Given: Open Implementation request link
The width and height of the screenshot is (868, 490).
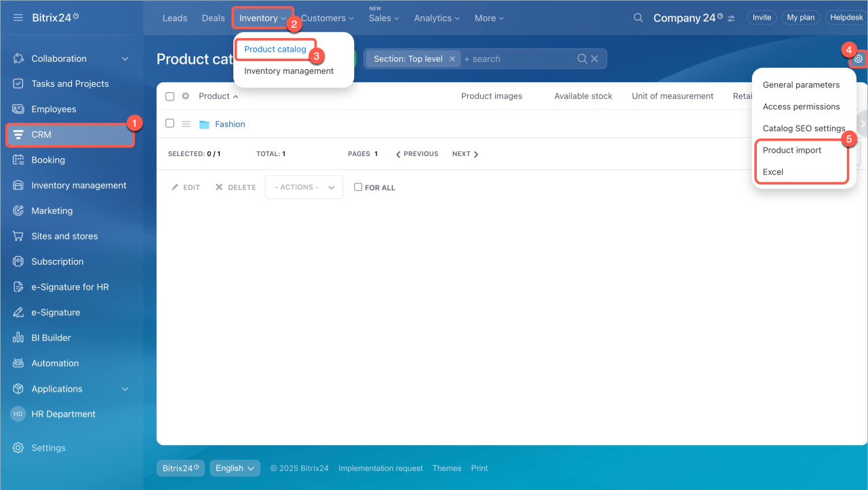Looking at the screenshot, I should pos(380,468).
